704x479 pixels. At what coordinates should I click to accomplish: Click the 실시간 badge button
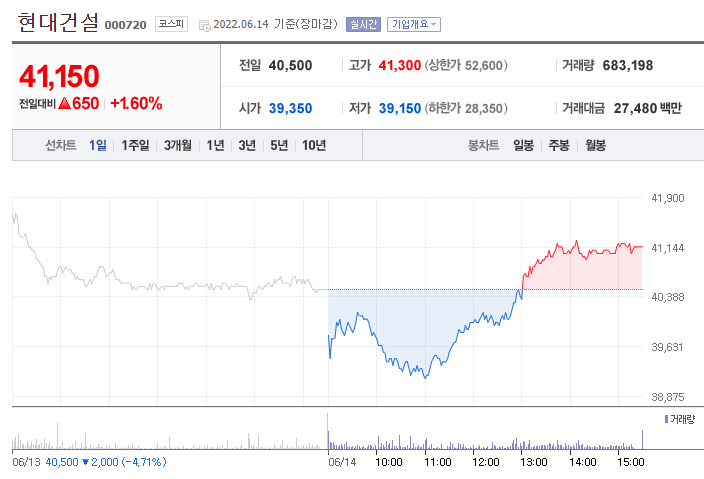363,24
